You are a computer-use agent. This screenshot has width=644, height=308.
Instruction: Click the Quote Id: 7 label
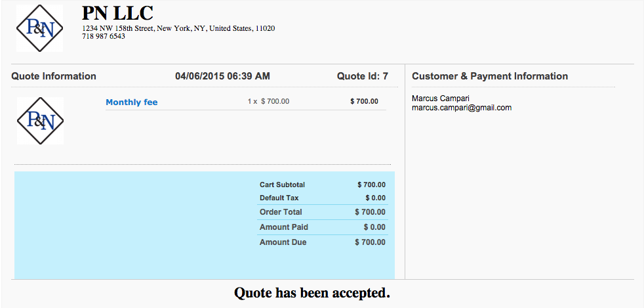pyautogui.click(x=362, y=76)
